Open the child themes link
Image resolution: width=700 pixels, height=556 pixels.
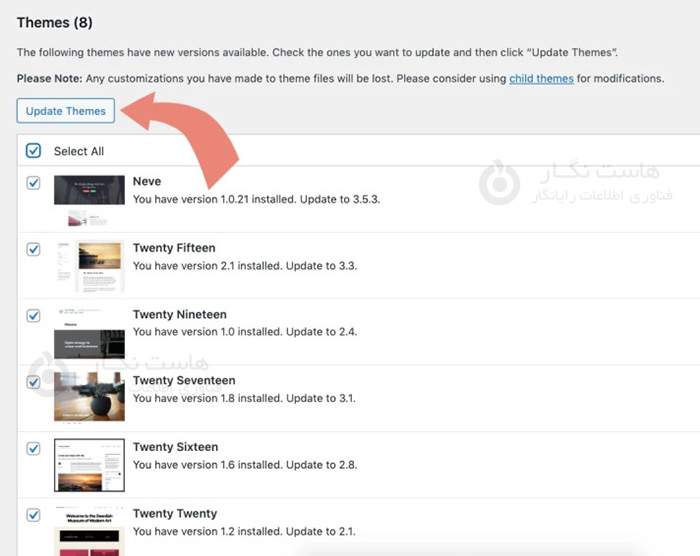pyautogui.click(x=540, y=78)
